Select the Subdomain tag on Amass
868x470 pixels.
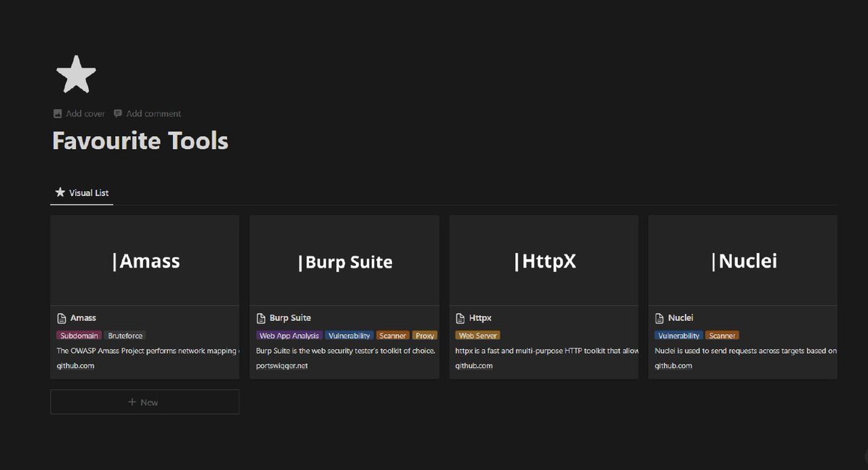click(79, 336)
